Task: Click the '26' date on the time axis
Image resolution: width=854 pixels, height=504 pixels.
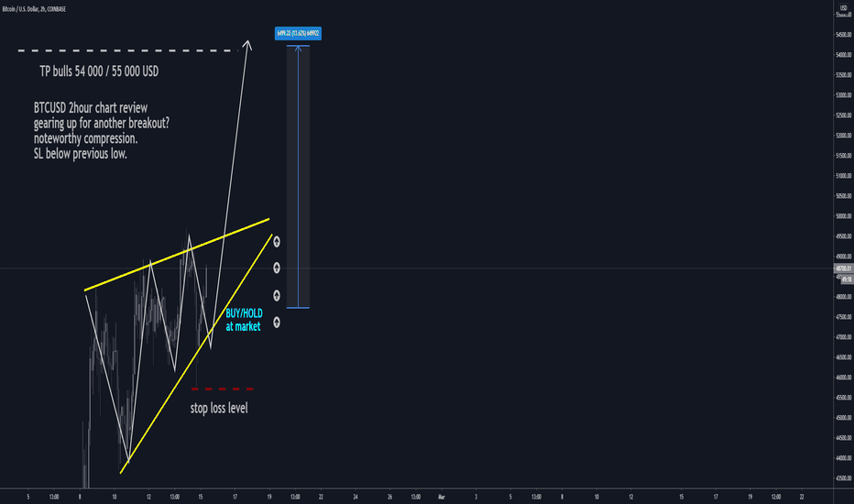Action: pyautogui.click(x=389, y=497)
